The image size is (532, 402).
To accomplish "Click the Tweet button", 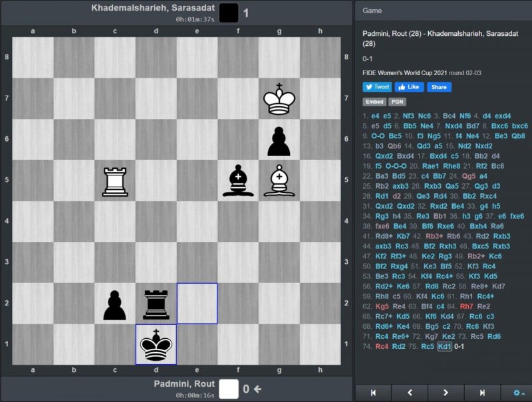I will (x=377, y=87).
